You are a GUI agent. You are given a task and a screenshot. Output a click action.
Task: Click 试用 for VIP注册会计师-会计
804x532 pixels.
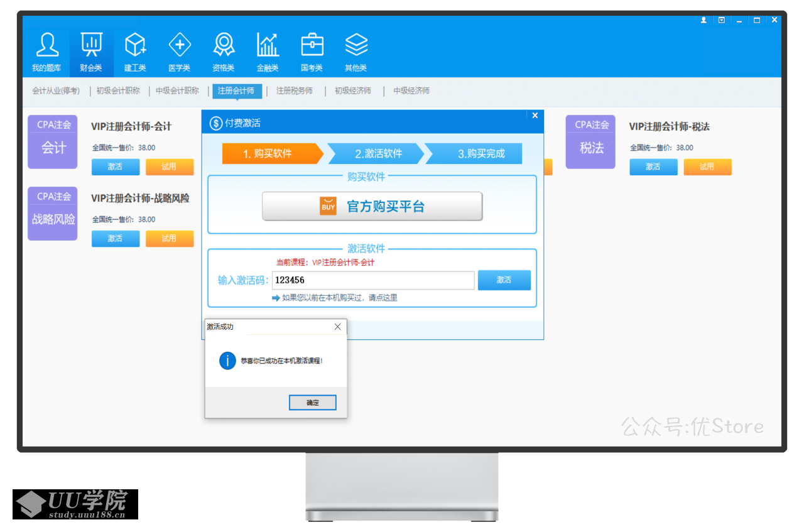point(170,167)
